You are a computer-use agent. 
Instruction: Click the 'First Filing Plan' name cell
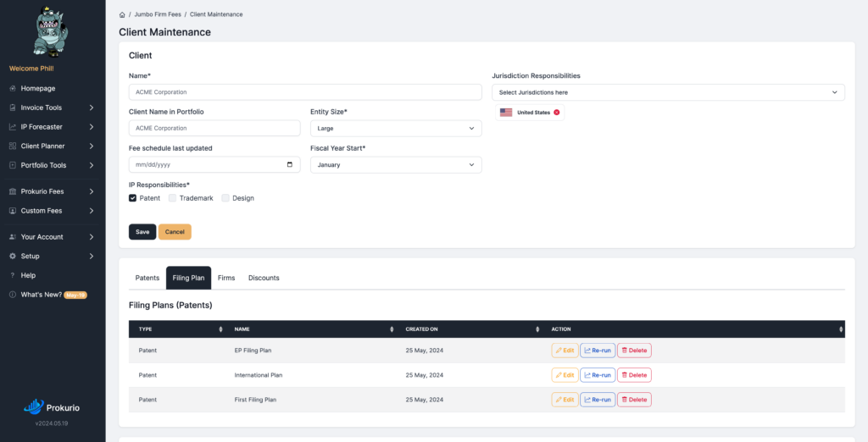pyautogui.click(x=255, y=400)
